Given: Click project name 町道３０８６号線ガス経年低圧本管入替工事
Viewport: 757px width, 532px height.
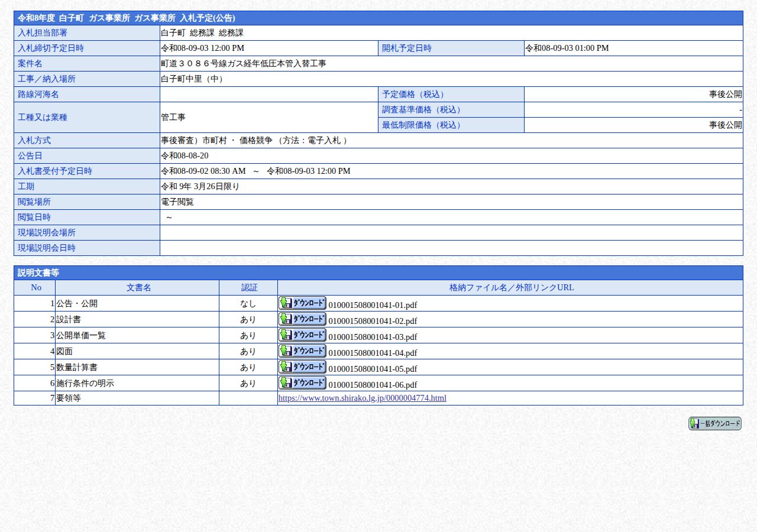Looking at the screenshot, I should (x=244, y=63).
